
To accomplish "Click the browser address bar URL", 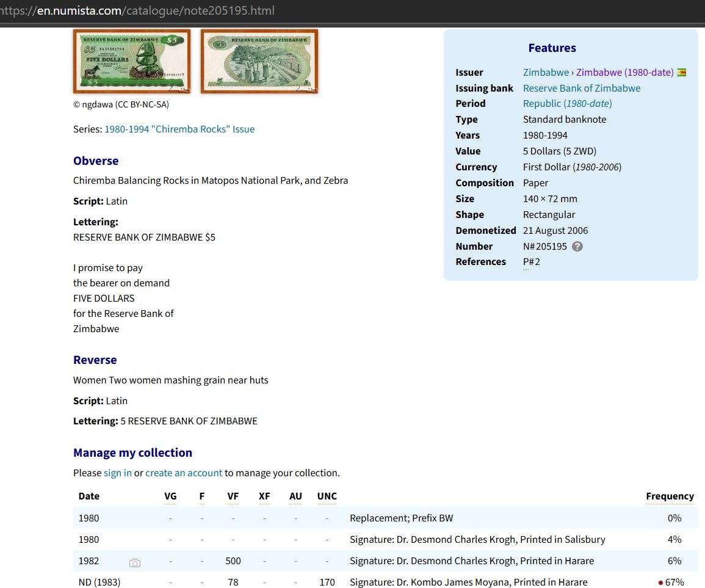I will click(156, 11).
